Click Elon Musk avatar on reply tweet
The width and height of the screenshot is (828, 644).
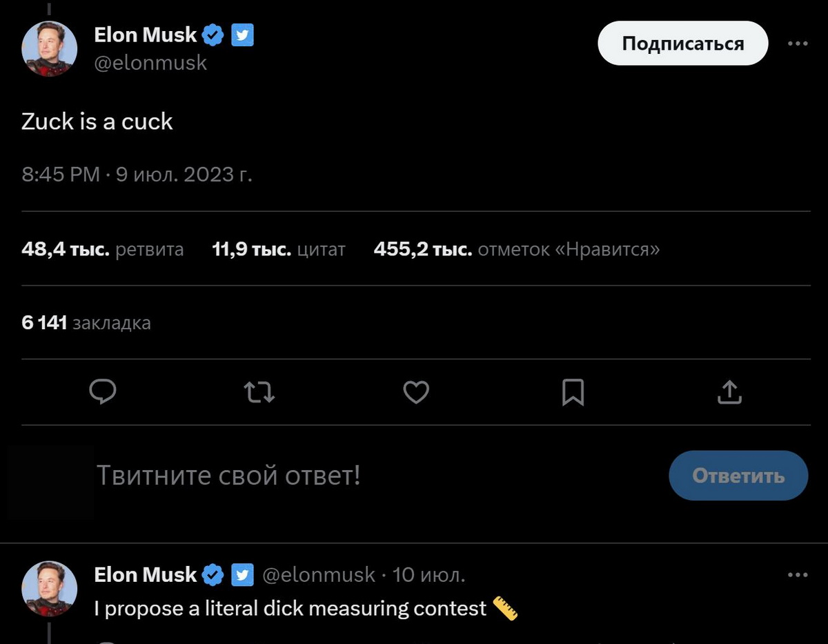click(x=49, y=588)
